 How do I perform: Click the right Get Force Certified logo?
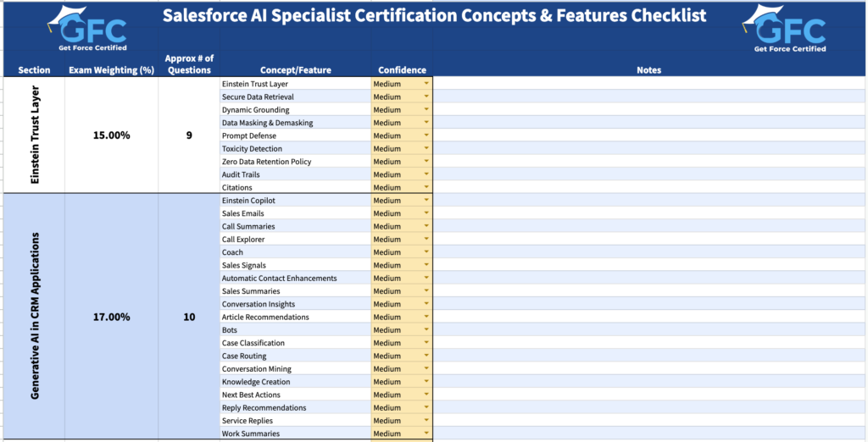coord(785,29)
